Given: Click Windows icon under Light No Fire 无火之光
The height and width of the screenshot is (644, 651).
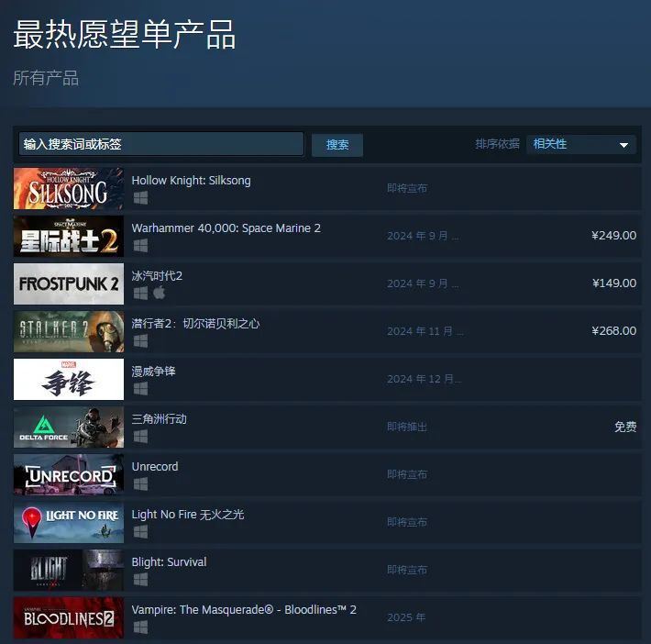Looking at the screenshot, I should [x=140, y=532].
